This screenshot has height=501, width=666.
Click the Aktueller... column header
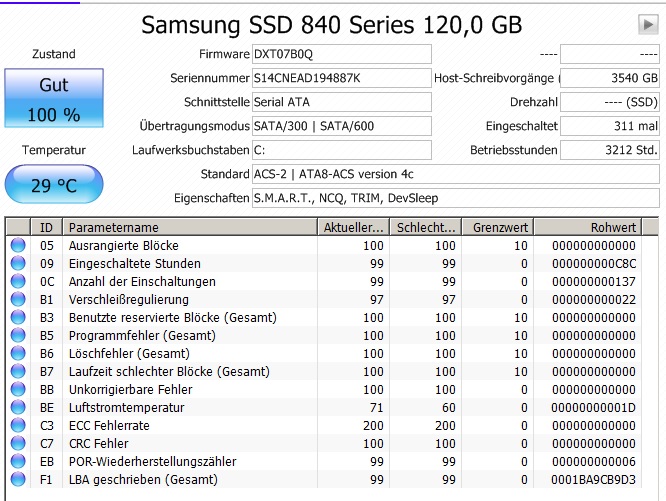point(353,227)
